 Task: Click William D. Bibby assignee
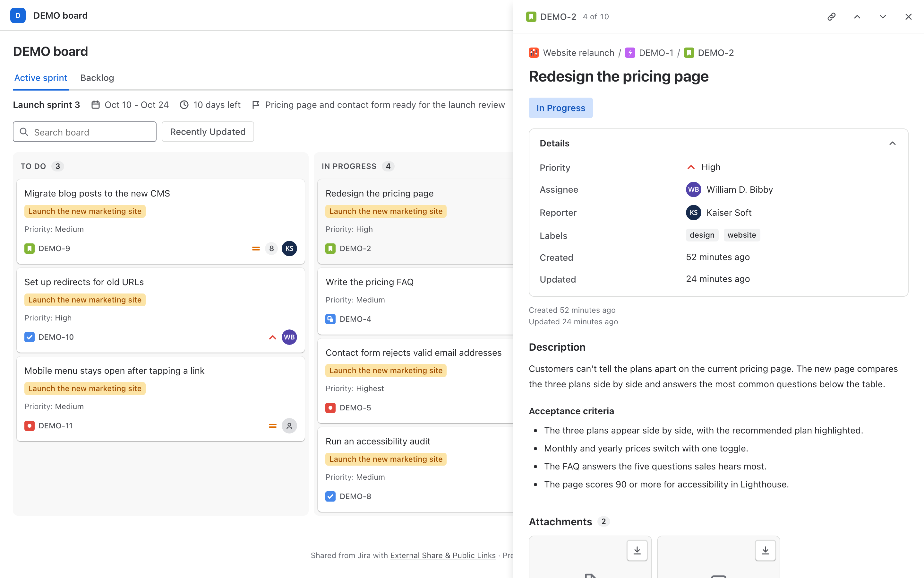coord(729,189)
